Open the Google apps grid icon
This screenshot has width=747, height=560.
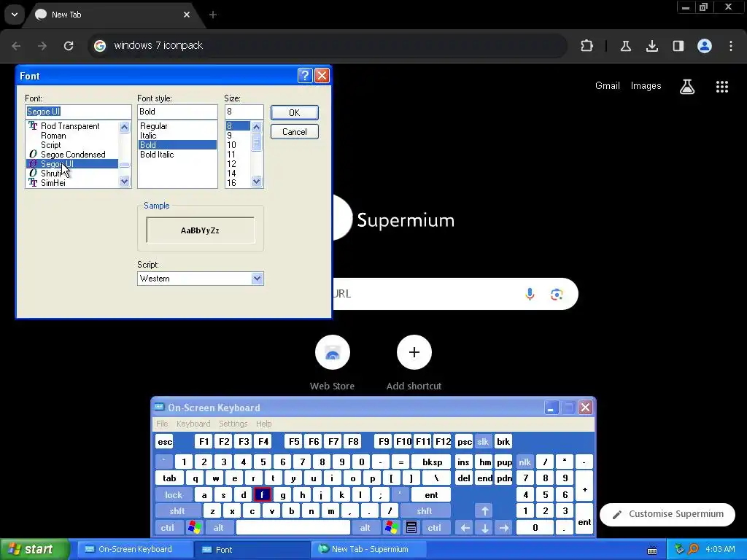(x=721, y=86)
